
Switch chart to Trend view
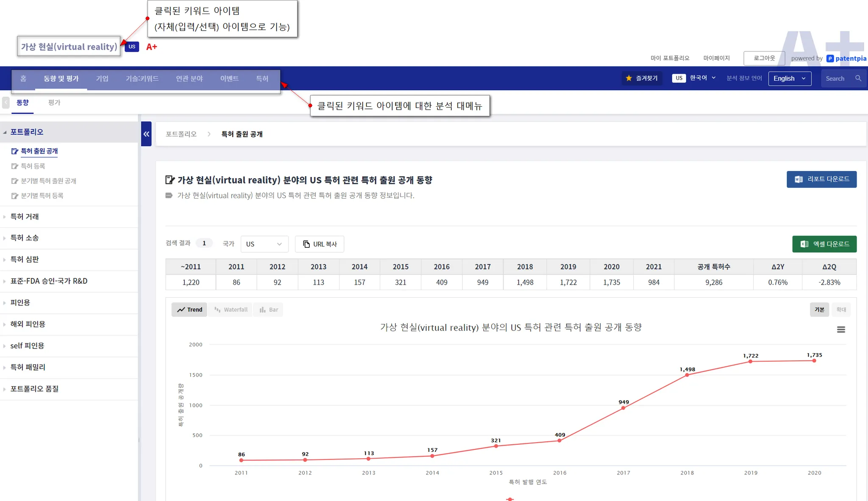(x=189, y=310)
